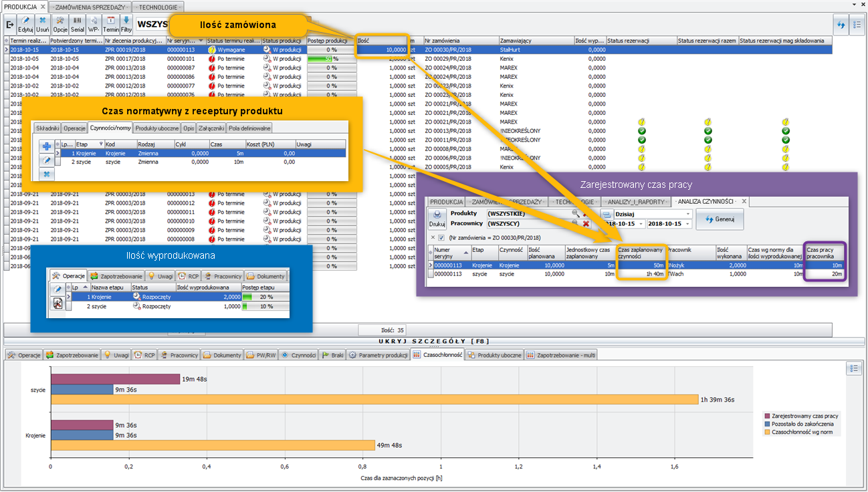The width and height of the screenshot is (868, 492).
Task: Click UKRYJ SZCZEGÓŁY [F8] bar
Action: [433, 341]
